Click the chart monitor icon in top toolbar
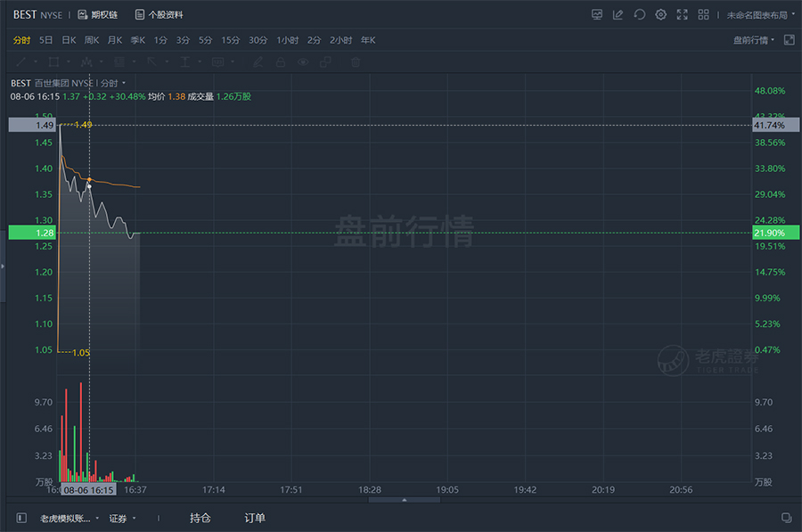This screenshot has height=532, width=802. pos(597,15)
